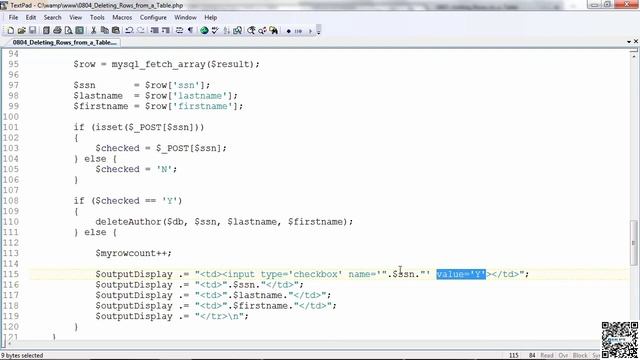Viewport: 640px width, 360px height.
Task: Open Find using the magnifier icon
Action: (x=251, y=31)
